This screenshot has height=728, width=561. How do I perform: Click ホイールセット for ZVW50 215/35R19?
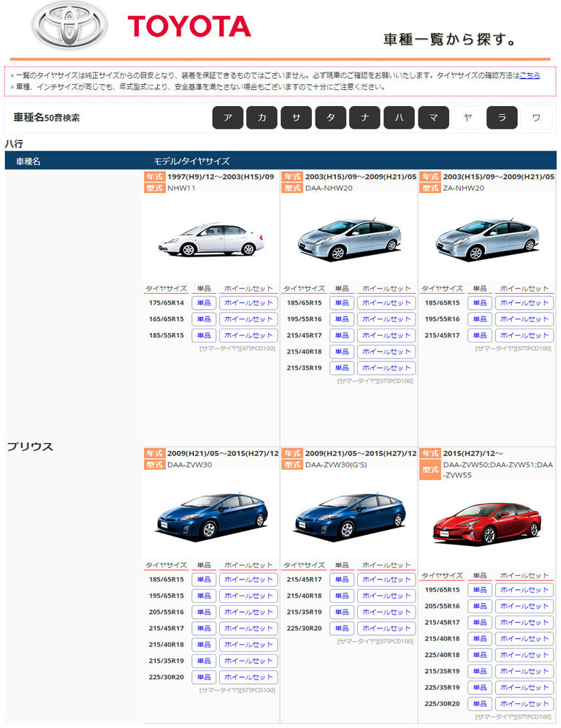click(524, 671)
